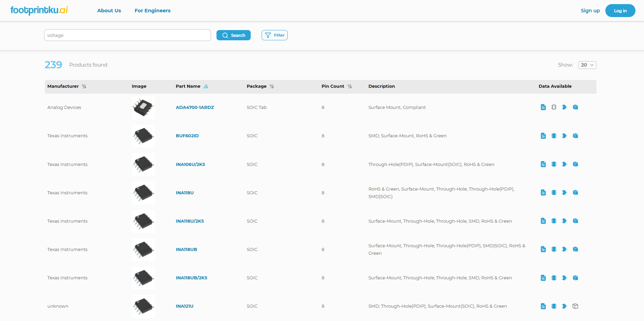Click schematic symbol icon for ADA4700-1ARDZ
644x321 pixels.
click(x=564, y=107)
